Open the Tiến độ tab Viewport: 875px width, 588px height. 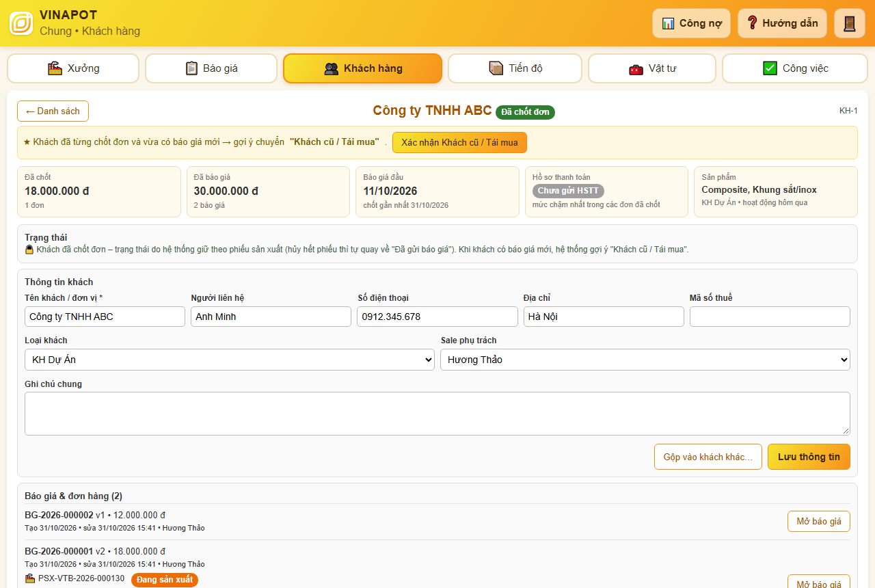(x=515, y=68)
